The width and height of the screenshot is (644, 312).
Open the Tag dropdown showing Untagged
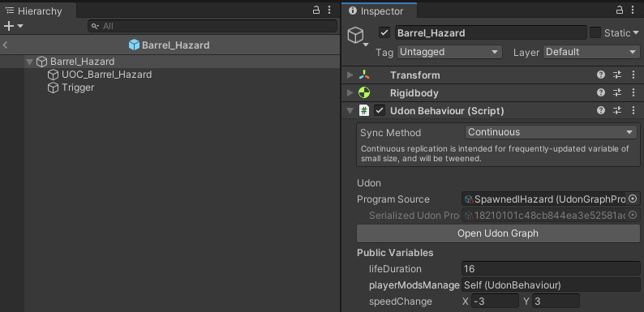(449, 52)
